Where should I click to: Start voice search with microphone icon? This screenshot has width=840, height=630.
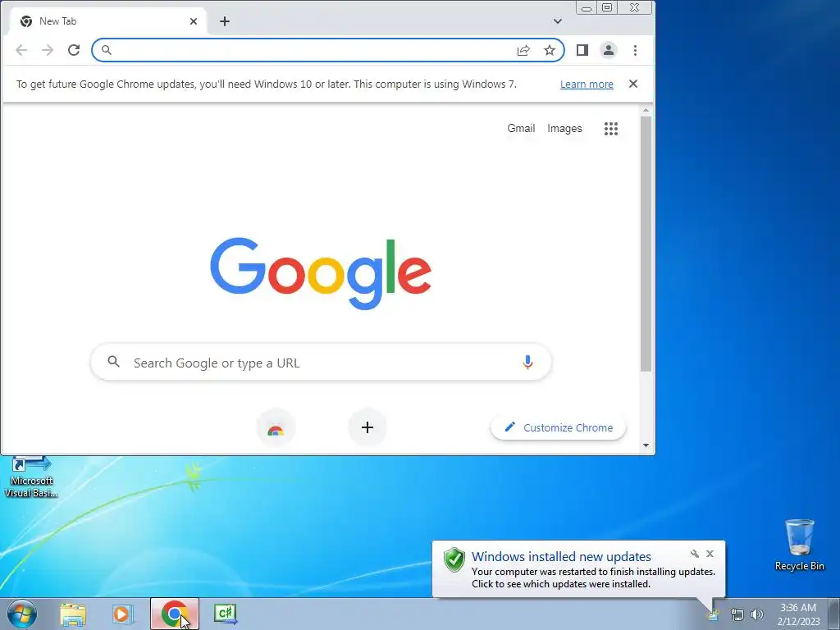point(527,362)
